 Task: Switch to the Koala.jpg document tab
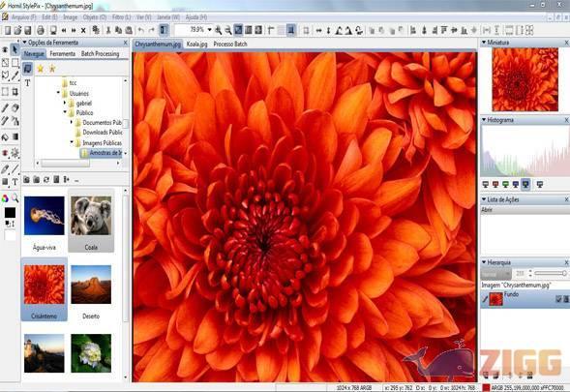coord(196,44)
